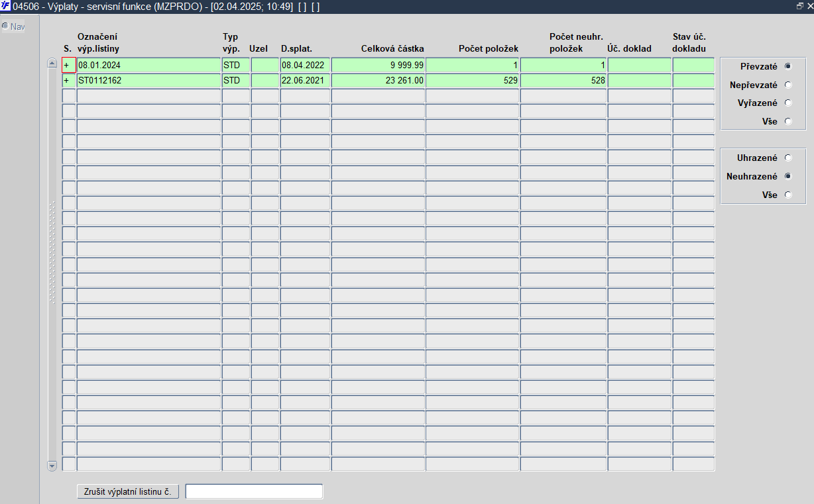Click STD type cell in 08.01.2024 row

[x=236, y=65]
